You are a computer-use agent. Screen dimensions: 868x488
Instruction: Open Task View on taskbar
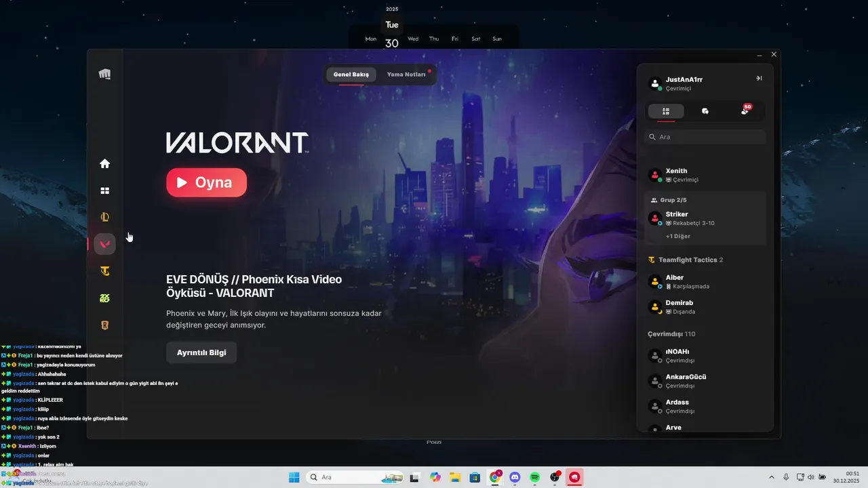point(415,477)
